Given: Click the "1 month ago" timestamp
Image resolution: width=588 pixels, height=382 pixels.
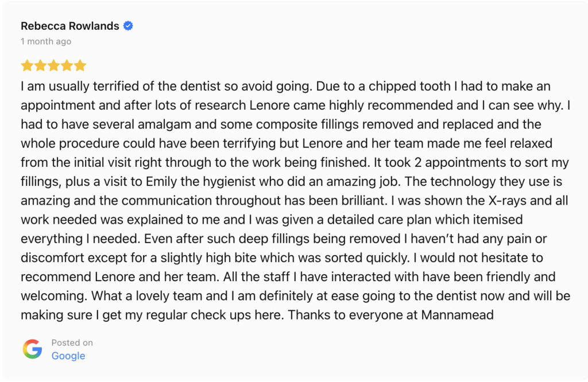Looking at the screenshot, I should [x=46, y=41].
